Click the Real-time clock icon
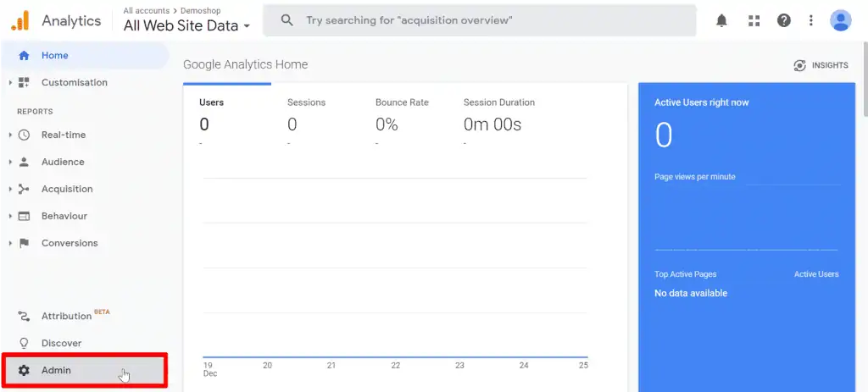Image resolution: width=868 pixels, height=392 pixels. (24, 135)
